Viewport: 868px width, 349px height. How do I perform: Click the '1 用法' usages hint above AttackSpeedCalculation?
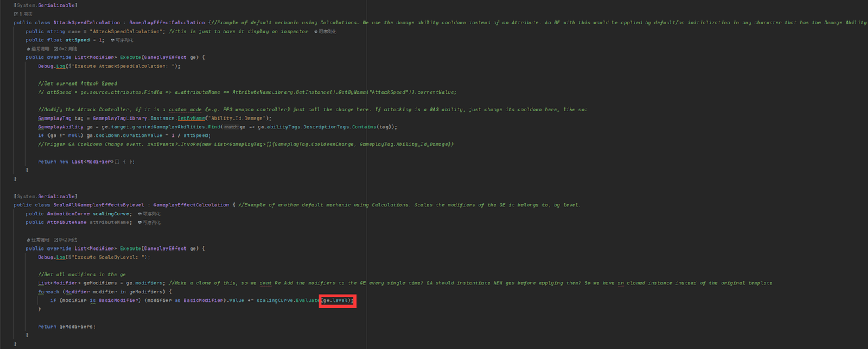[x=24, y=14]
